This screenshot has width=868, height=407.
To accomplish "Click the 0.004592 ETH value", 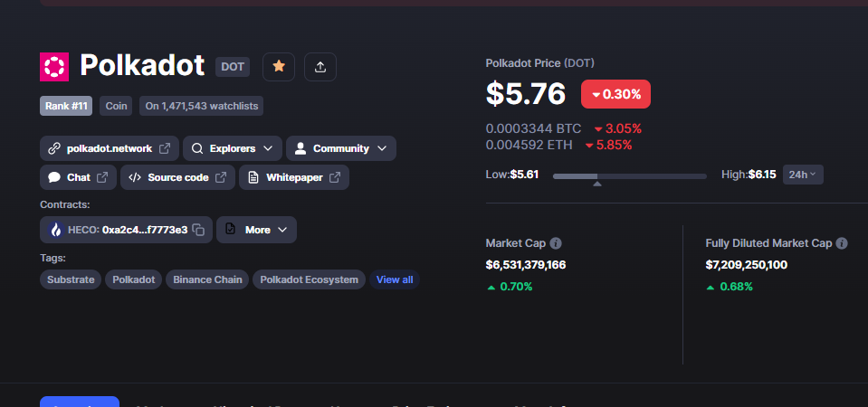I will (x=529, y=145).
